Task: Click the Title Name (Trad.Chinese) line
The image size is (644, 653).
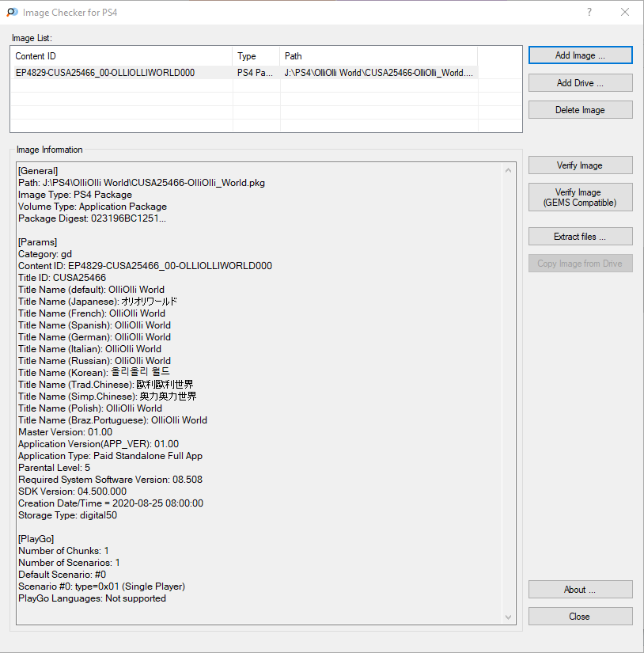Action: pyautogui.click(x=106, y=385)
